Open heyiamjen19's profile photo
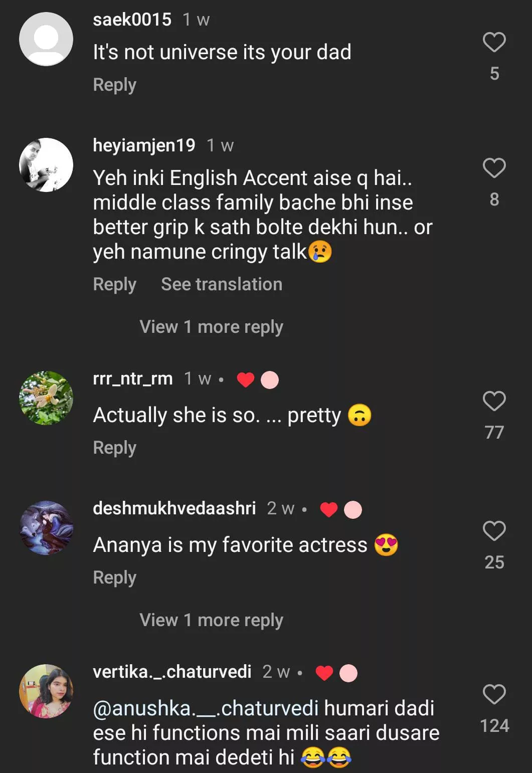The image size is (532, 773). click(x=46, y=165)
